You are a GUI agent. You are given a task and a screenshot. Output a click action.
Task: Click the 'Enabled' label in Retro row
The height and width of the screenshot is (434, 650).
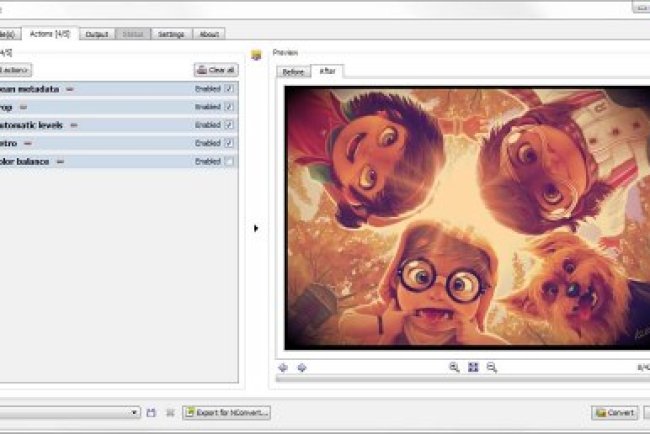(208, 143)
